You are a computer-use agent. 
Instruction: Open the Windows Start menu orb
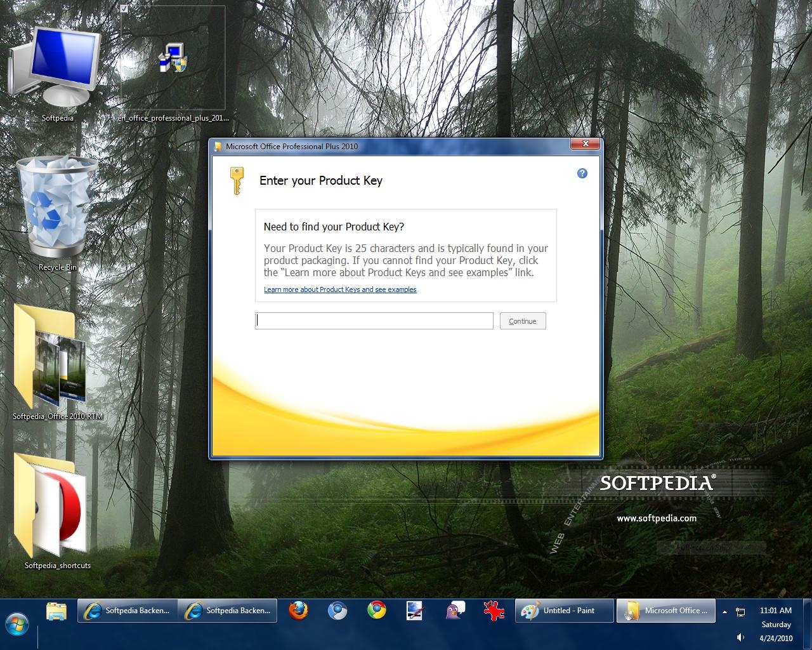[17, 623]
